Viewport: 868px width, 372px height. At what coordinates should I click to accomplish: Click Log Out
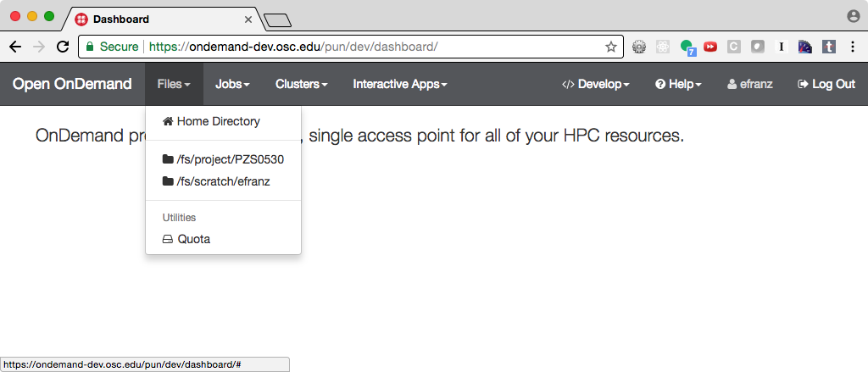pyautogui.click(x=826, y=84)
